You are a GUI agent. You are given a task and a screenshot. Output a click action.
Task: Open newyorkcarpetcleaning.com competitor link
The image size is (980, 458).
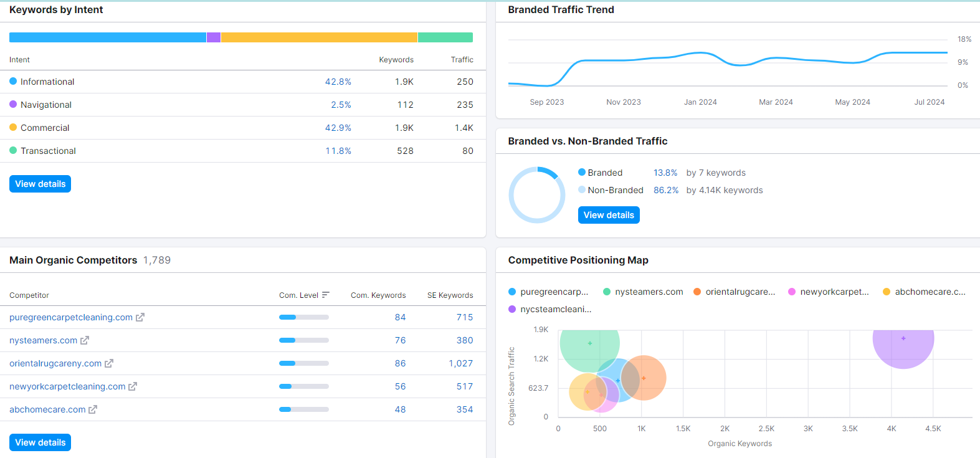67,386
